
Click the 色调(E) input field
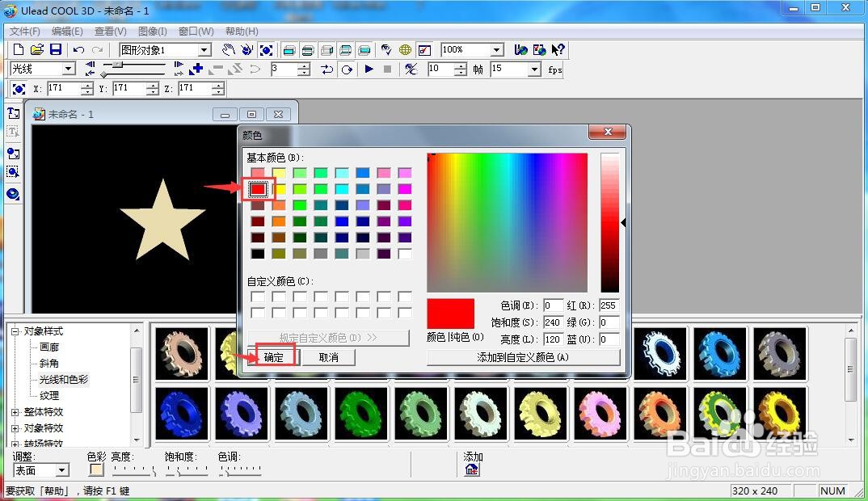pos(552,305)
